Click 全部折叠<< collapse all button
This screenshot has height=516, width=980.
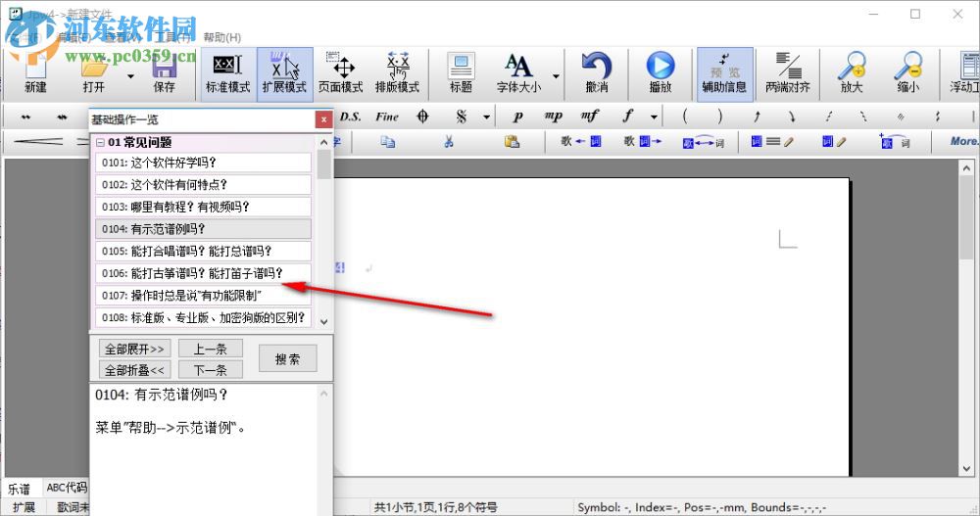[x=134, y=370]
